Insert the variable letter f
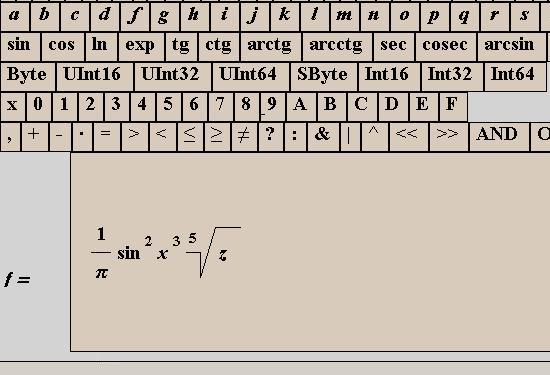This screenshot has height=375, width=550. coord(135,16)
